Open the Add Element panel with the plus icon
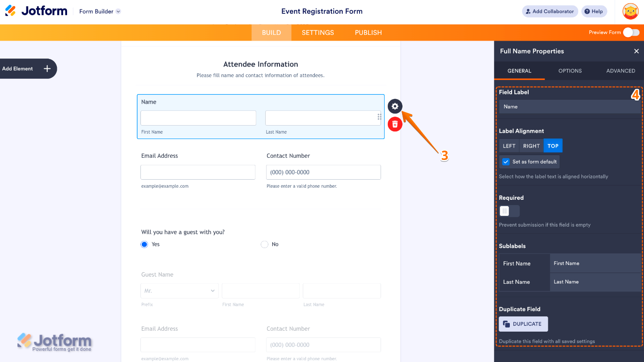The width and height of the screenshot is (644, 362). [x=47, y=68]
